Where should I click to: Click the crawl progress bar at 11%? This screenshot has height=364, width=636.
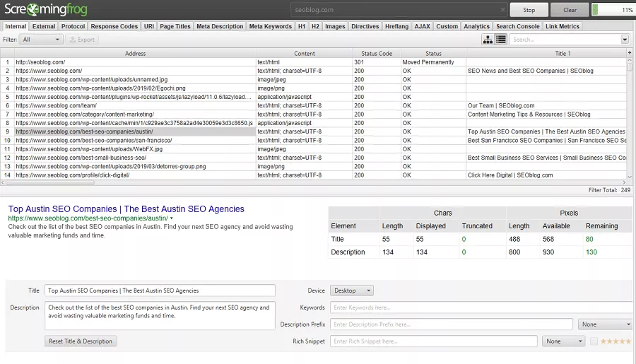coord(613,10)
